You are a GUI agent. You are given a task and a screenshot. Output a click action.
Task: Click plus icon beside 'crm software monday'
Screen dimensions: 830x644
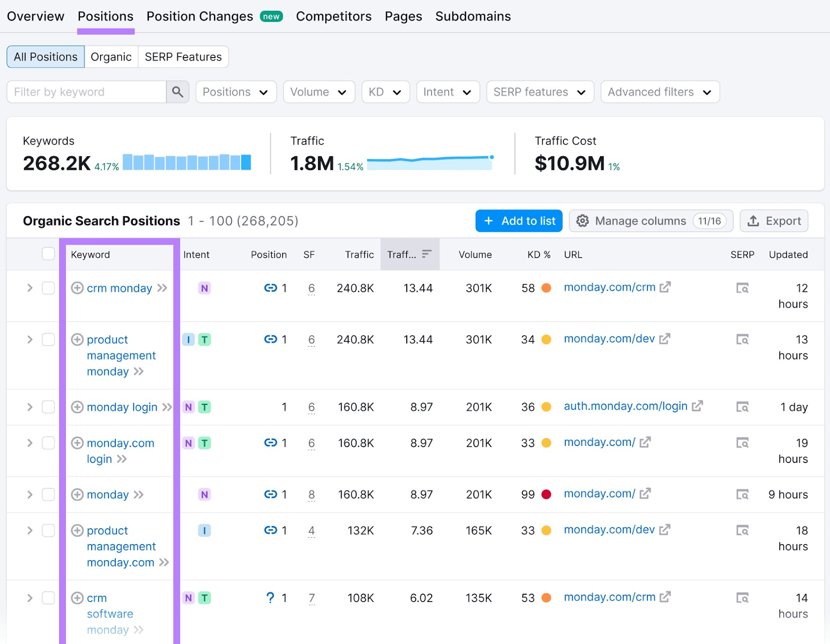tap(77, 598)
